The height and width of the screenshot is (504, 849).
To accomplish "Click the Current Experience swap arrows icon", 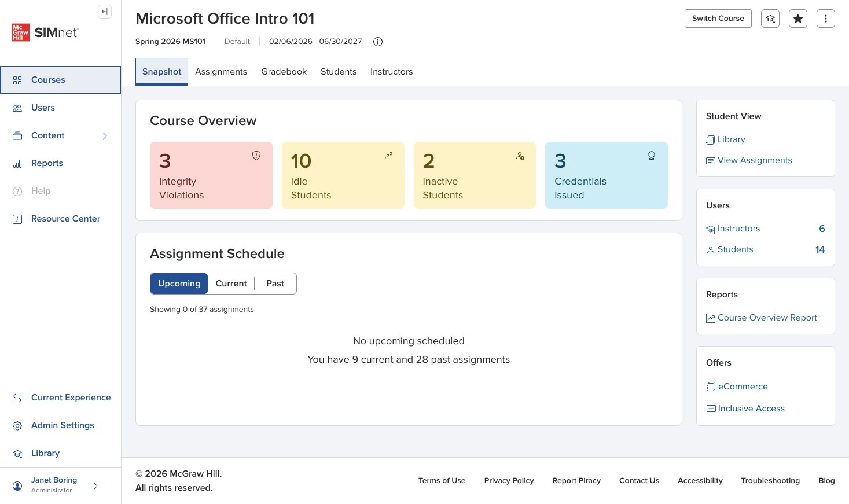I will pos(17,398).
